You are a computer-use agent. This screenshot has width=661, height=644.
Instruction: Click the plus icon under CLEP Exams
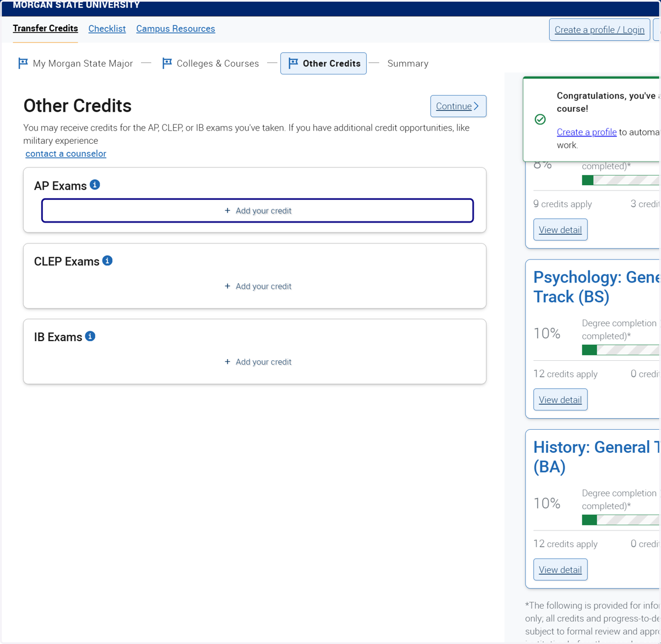click(x=227, y=286)
